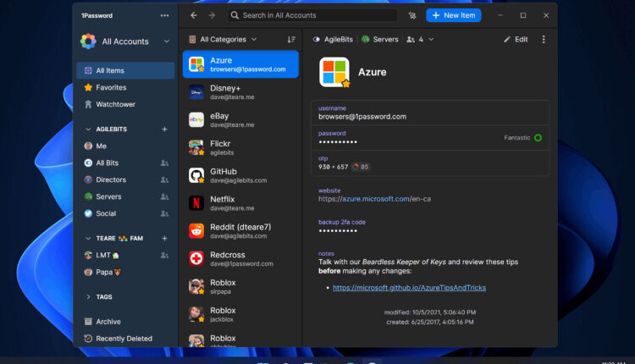Viewport: 635px width, 364px height.
Task: Select the Roblox jackblox item
Action: [x=240, y=315]
